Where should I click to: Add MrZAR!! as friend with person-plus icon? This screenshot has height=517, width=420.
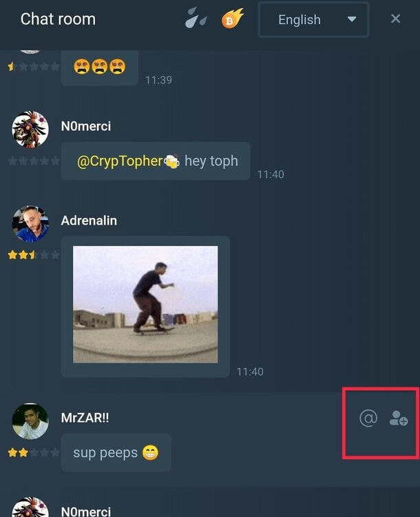point(399,418)
